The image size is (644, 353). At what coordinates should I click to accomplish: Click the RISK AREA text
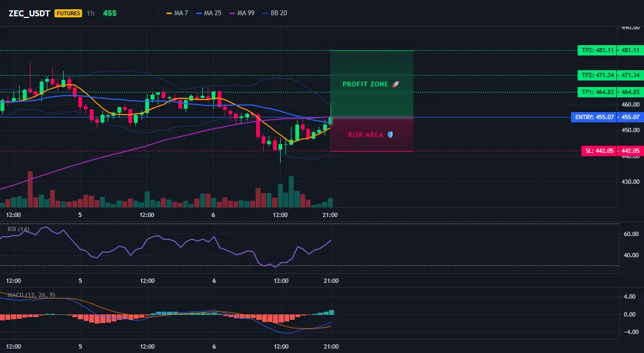366,135
